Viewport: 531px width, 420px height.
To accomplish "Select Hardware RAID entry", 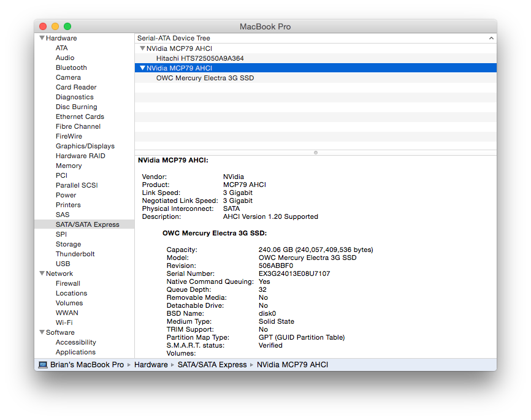I will point(80,156).
